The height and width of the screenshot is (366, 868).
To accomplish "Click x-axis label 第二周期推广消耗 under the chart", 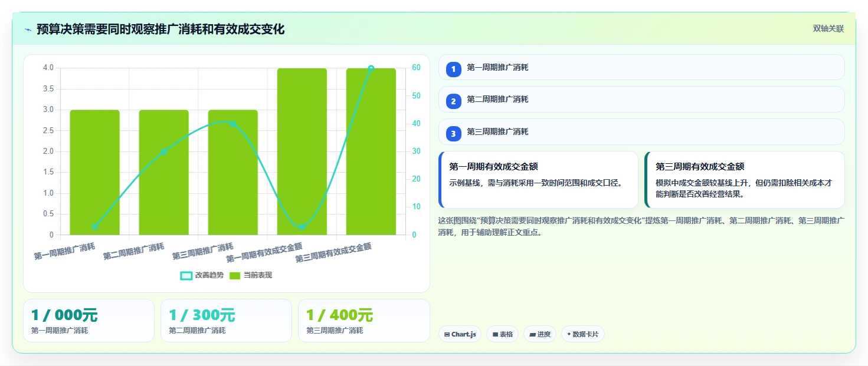I will click(134, 251).
